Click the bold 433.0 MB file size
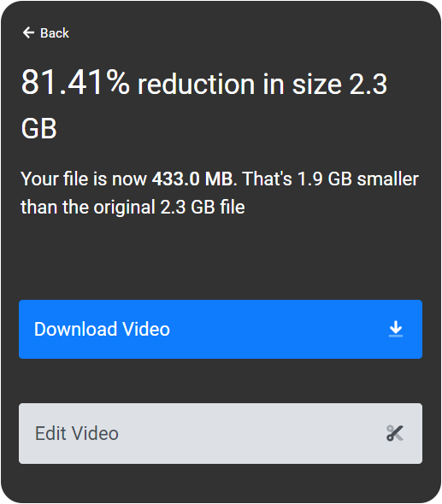This screenshot has height=504, width=442. click(x=192, y=179)
